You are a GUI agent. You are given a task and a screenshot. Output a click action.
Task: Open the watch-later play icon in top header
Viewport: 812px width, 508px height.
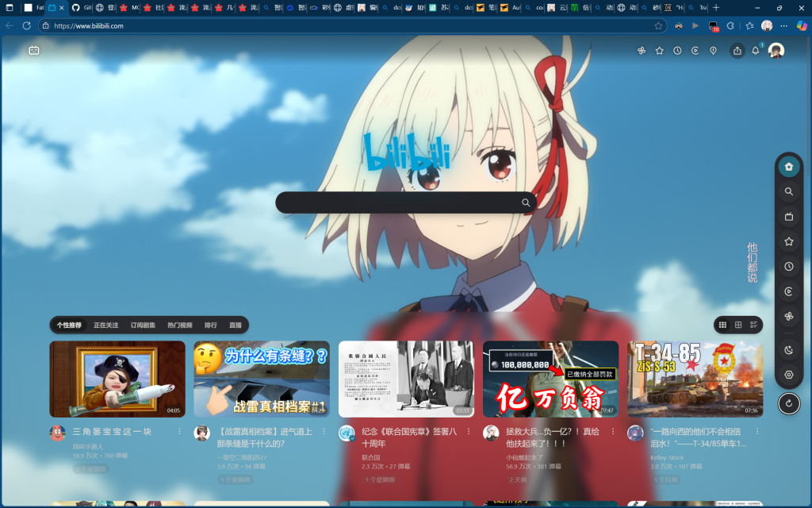pos(695,51)
